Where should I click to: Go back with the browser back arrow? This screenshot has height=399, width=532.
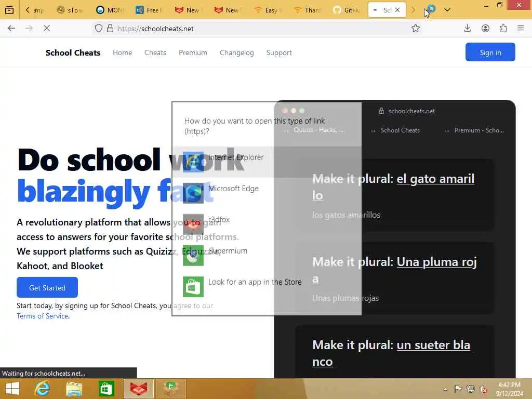tap(11, 29)
